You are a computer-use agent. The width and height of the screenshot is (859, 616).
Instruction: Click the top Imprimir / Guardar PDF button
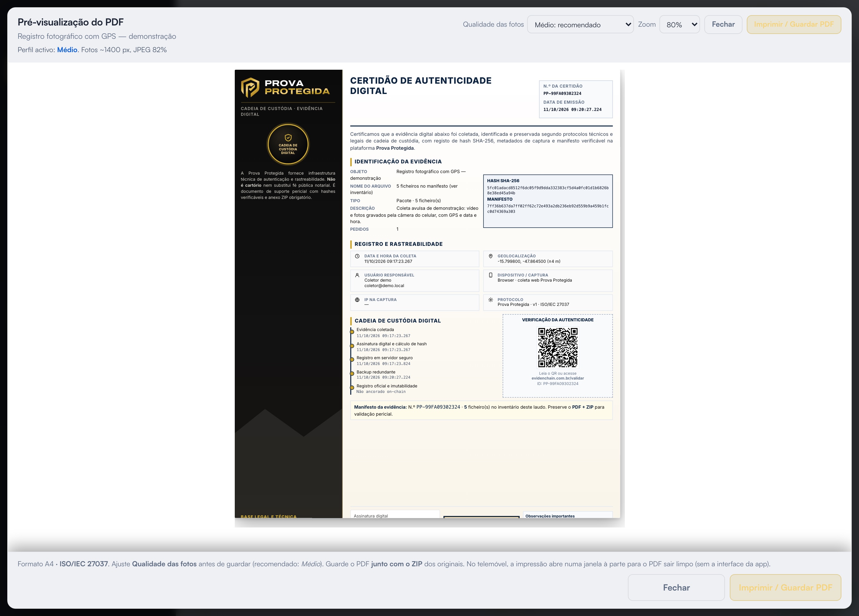[793, 24]
